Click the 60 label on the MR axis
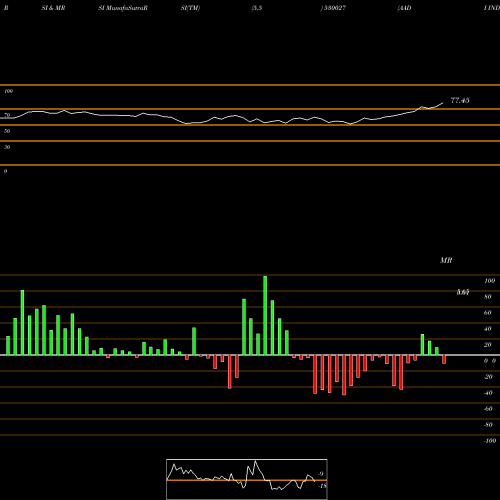 [488, 313]
